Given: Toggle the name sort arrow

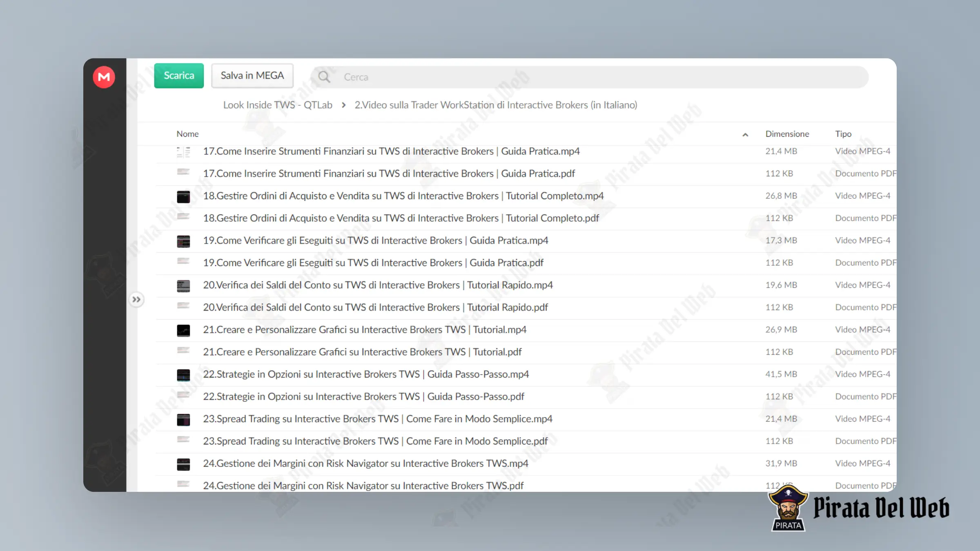Looking at the screenshot, I should click(745, 135).
